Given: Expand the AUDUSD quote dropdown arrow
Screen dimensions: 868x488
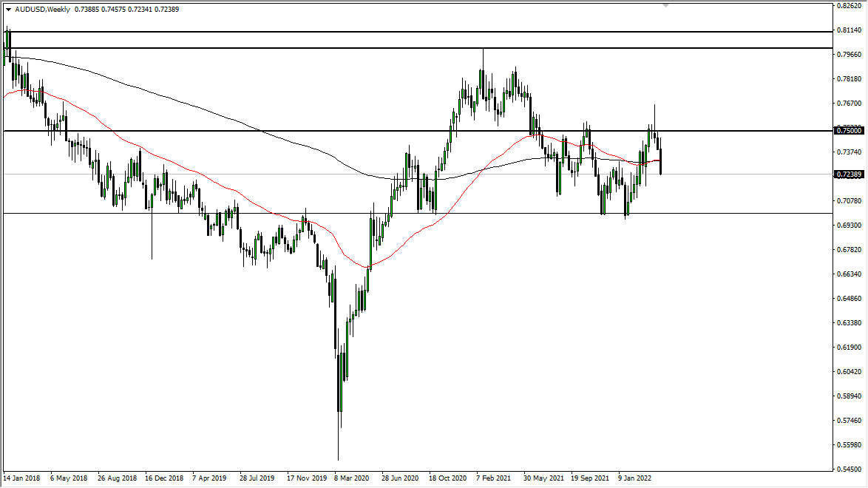Looking at the screenshot, I should tap(8, 9).
